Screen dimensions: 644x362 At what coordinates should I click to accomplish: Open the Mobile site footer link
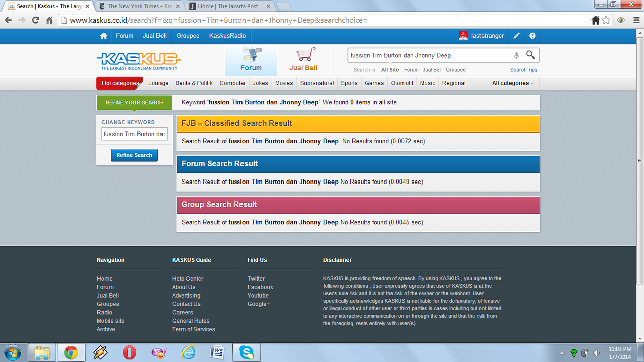pos(111,321)
